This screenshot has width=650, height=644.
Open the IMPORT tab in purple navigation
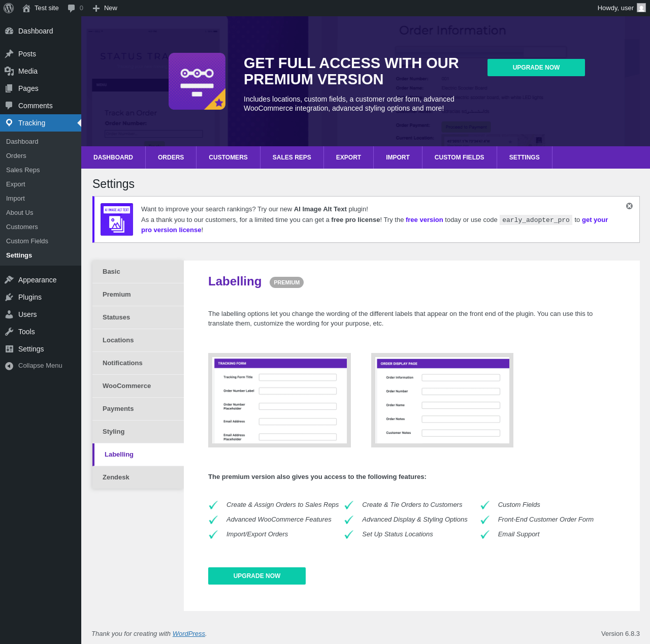tap(398, 157)
